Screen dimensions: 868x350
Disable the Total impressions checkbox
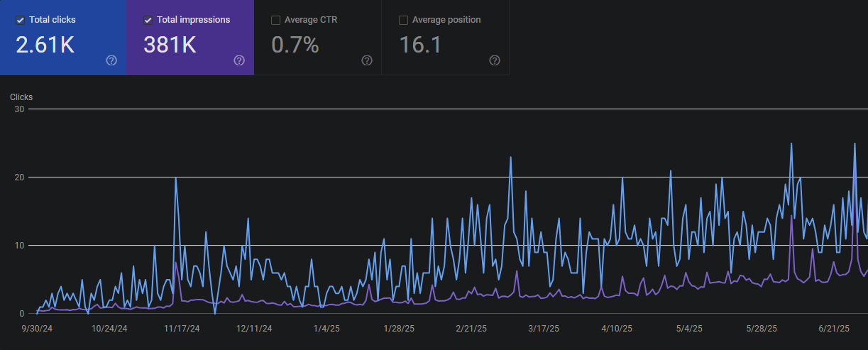[148, 20]
